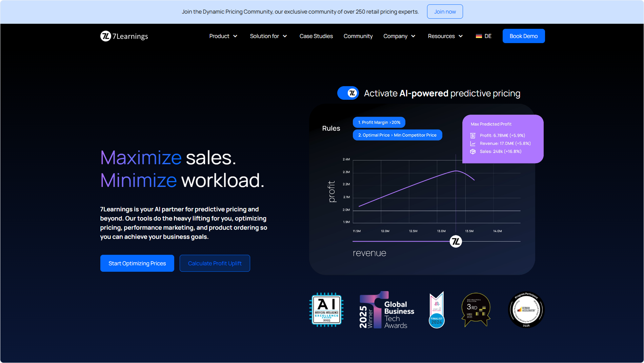Click the German Accelerator participant badge
The width and height of the screenshot is (644, 363).
pos(526,310)
